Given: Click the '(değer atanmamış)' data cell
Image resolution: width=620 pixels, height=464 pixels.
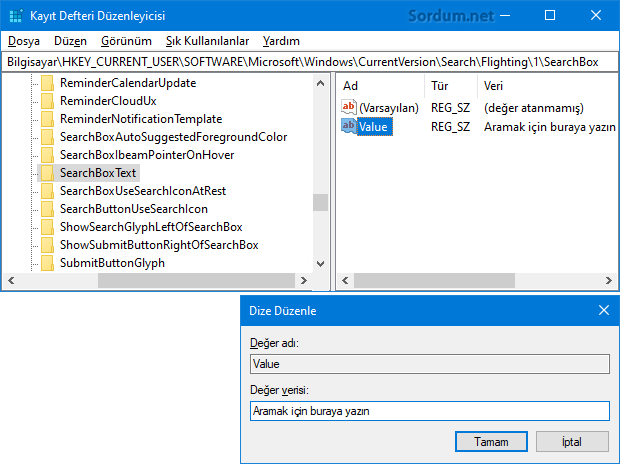Looking at the screenshot, I should coord(534,108).
